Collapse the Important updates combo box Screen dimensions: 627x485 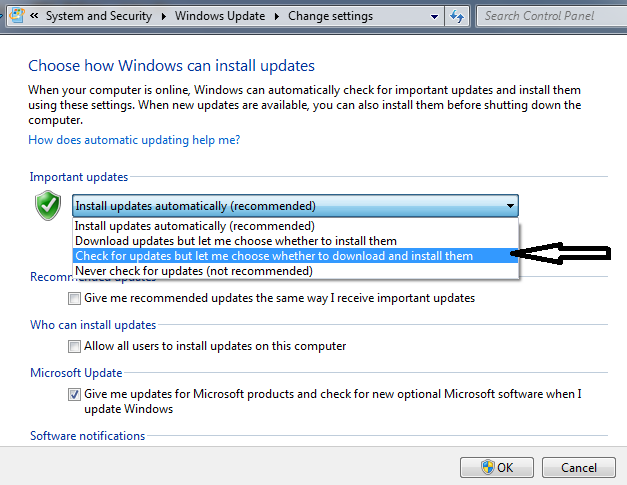295,206
